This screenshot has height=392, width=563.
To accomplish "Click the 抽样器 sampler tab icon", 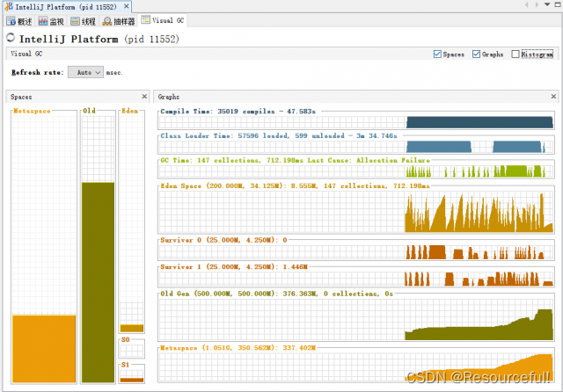I will 108,19.
